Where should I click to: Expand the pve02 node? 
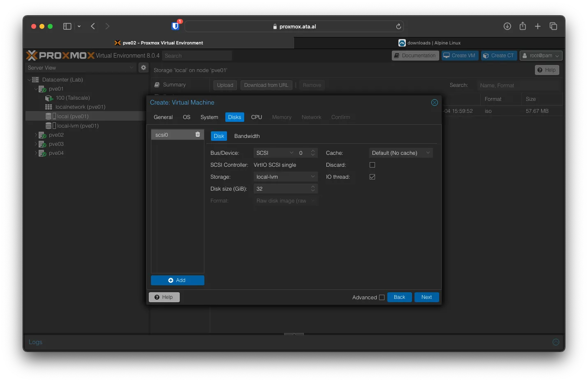36,135
